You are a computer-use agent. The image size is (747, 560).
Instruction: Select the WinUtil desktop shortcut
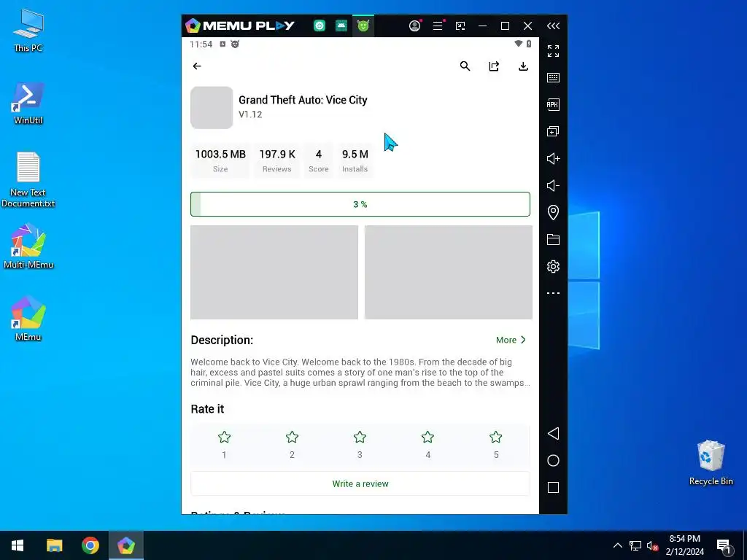[x=28, y=103]
